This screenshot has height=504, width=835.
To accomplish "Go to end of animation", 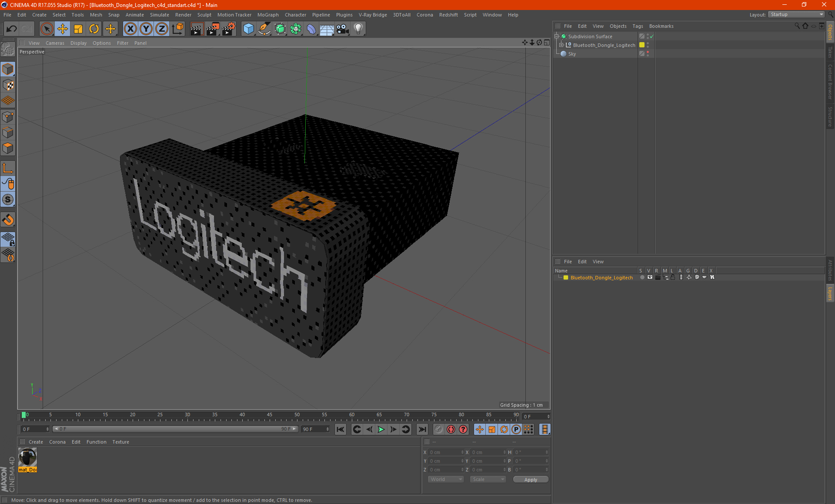I will 422,429.
